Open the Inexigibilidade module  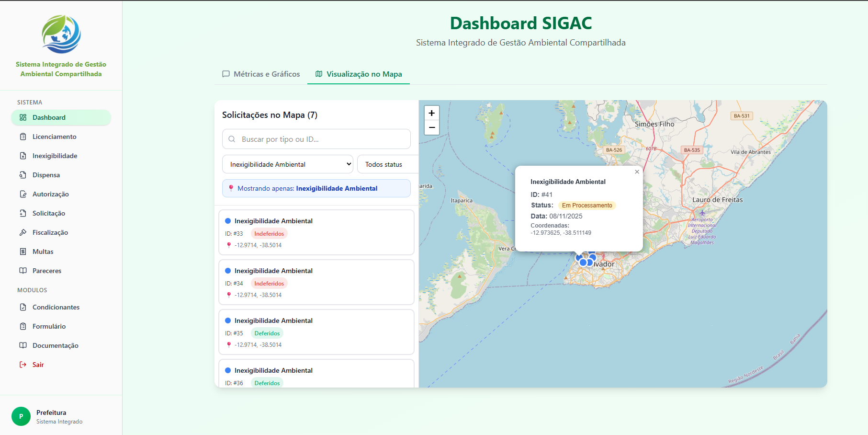[x=54, y=156]
